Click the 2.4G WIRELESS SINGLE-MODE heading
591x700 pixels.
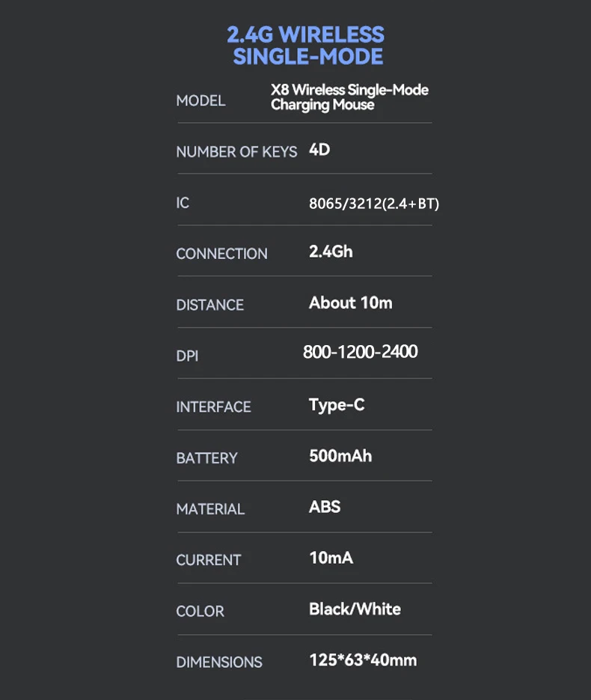(305, 45)
